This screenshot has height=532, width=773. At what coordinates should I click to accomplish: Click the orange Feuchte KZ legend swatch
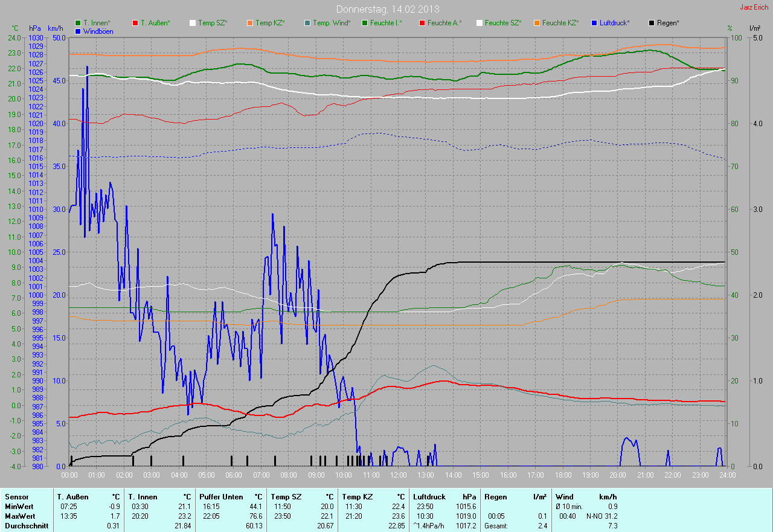tap(536, 23)
